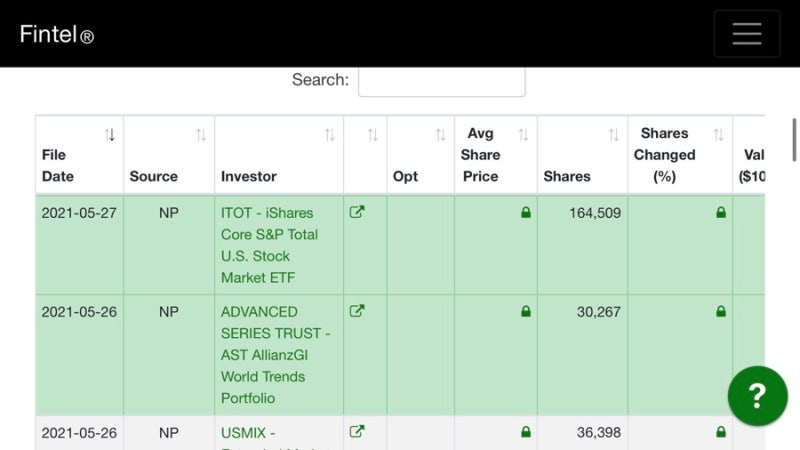The width and height of the screenshot is (800, 450).
Task: Open the hamburger navigation menu
Action: coord(746,34)
